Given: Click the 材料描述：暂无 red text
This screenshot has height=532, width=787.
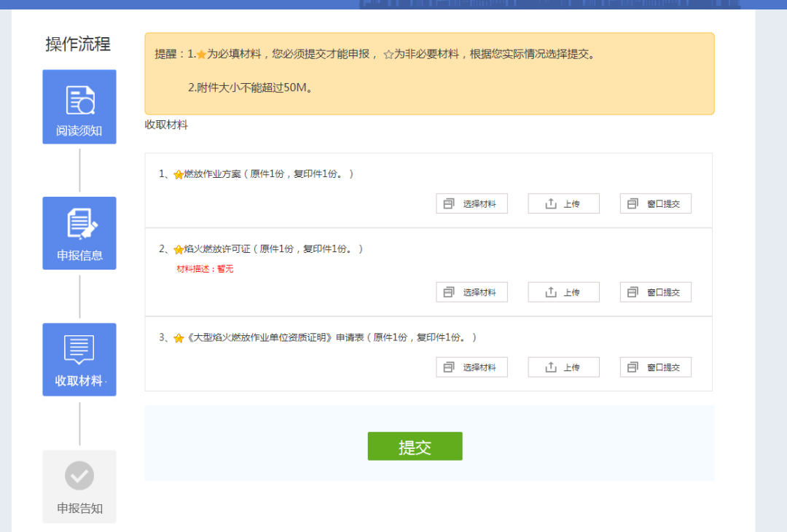Looking at the screenshot, I should [205, 269].
